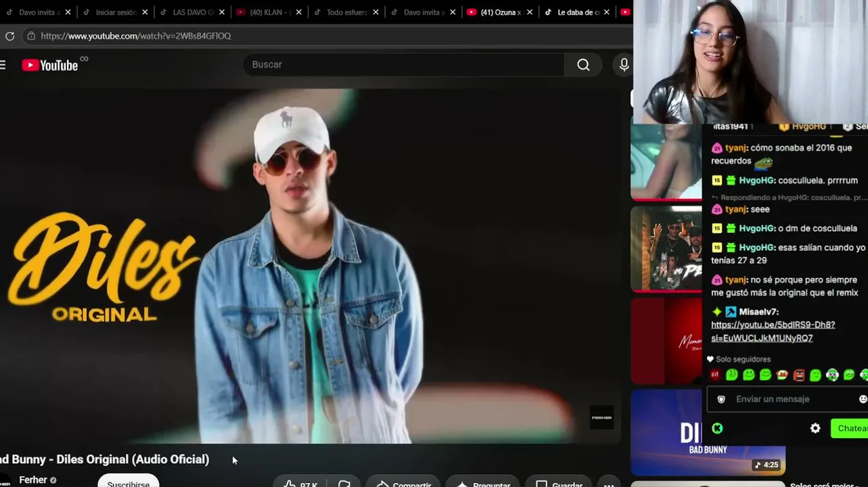Open the youtu.be link from Misaelv7

[x=773, y=331]
